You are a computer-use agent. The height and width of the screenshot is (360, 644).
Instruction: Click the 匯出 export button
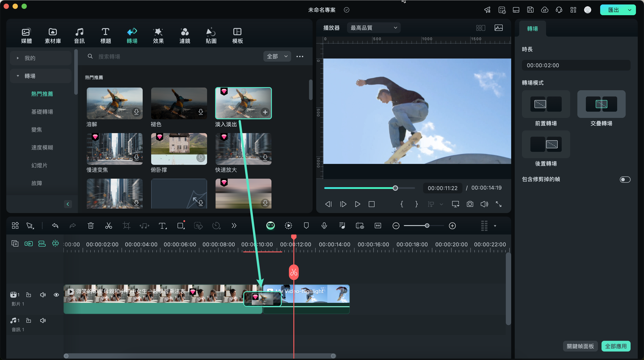[614, 10]
